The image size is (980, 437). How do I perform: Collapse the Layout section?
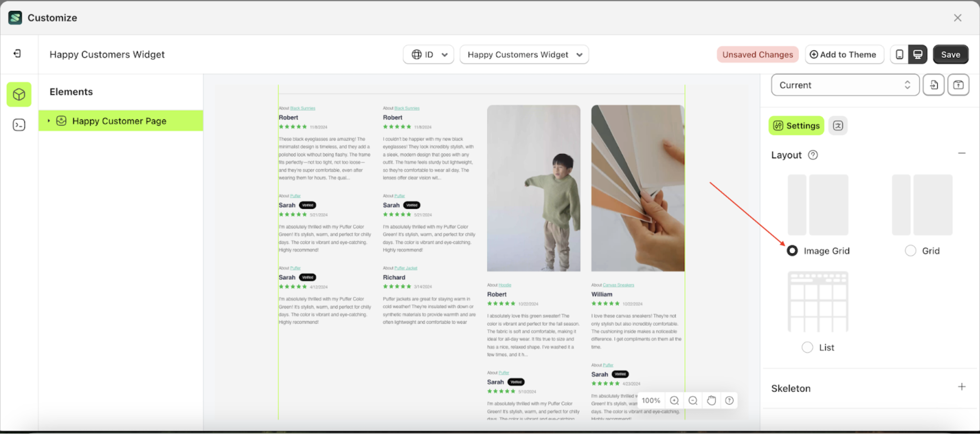point(962,153)
